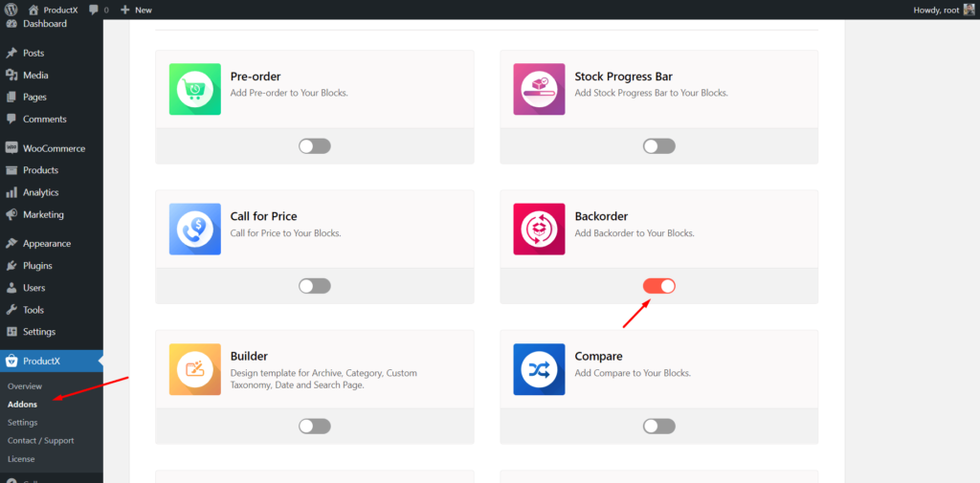Click the Appearance brush icon
980x483 pixels.
point(11,244)
